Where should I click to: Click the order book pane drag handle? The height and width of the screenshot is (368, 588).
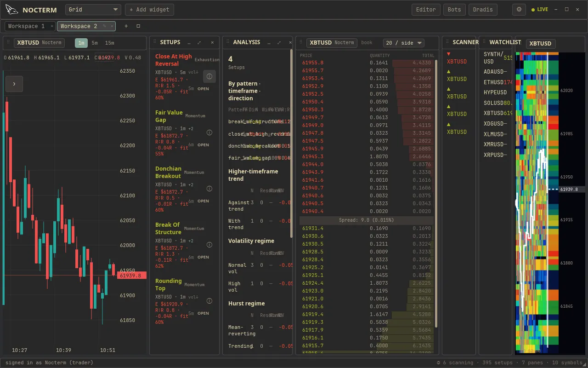[300, 42]
